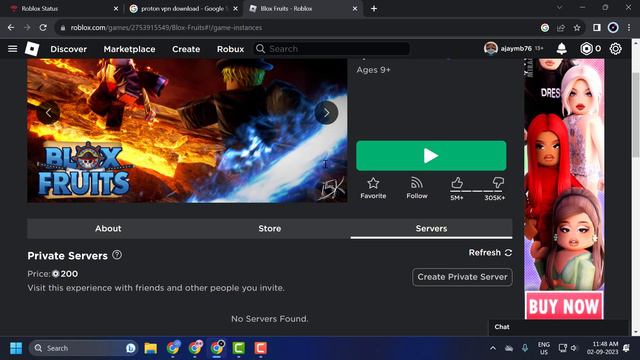Switch to the Roblox Status tab
The image size is (640, 360).
62,9
